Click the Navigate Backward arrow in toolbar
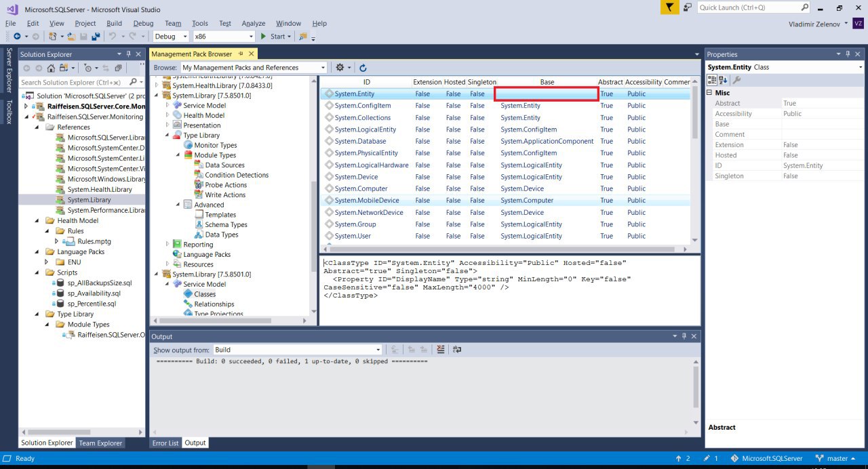 coord(16,37)
